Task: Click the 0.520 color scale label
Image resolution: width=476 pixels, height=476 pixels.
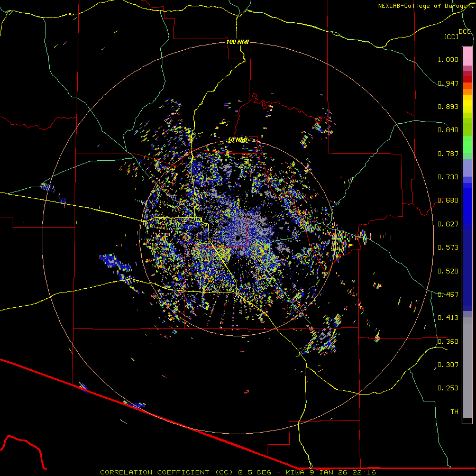Action: 448,271
